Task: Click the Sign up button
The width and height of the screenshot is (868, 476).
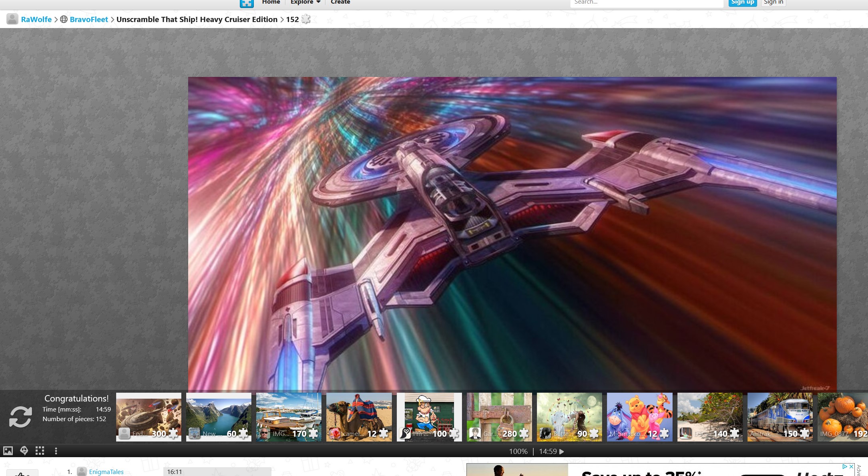Action: (743, 2)
